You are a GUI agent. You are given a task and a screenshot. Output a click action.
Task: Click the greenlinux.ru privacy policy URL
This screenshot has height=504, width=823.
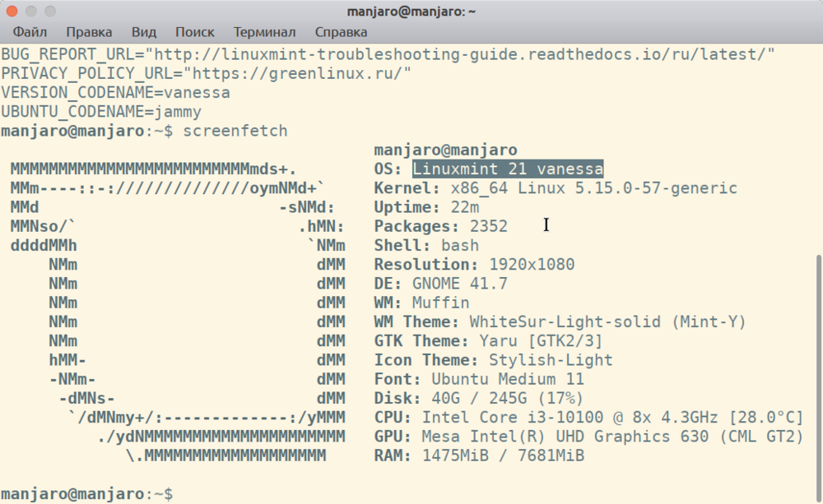298,73
